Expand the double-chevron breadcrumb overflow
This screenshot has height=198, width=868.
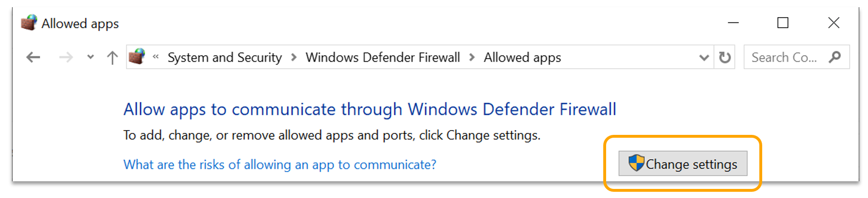click(156, 57)
